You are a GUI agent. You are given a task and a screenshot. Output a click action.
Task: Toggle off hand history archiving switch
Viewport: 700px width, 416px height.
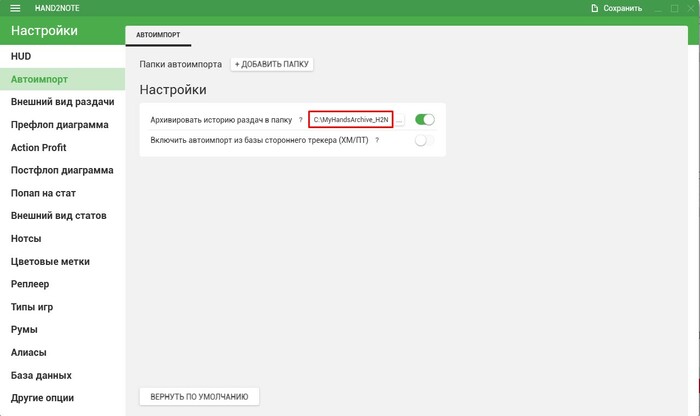point(425,120)
